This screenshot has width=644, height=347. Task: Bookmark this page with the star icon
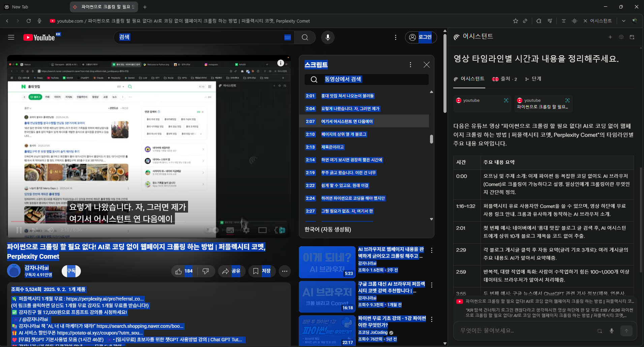coord(516,21)
